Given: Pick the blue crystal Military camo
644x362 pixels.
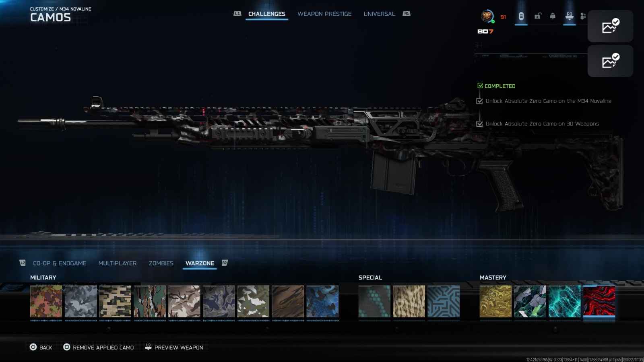Looking at the screenshot, I should point(322,302).
